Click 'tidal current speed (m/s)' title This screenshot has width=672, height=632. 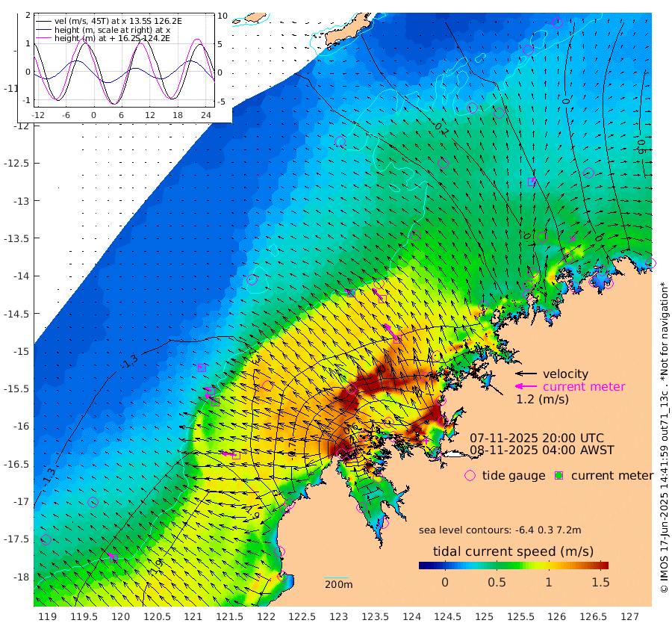tap(513, 551)
